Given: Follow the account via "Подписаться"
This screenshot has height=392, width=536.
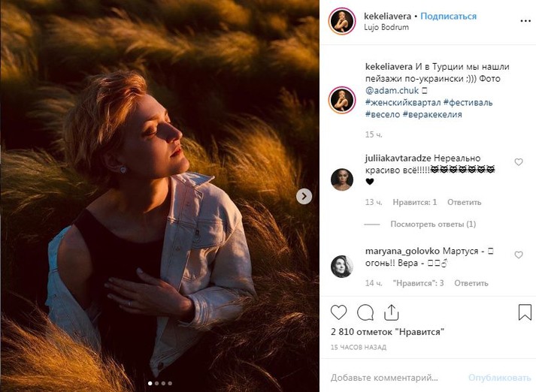Looking at the screenshot, I should 448,17.
